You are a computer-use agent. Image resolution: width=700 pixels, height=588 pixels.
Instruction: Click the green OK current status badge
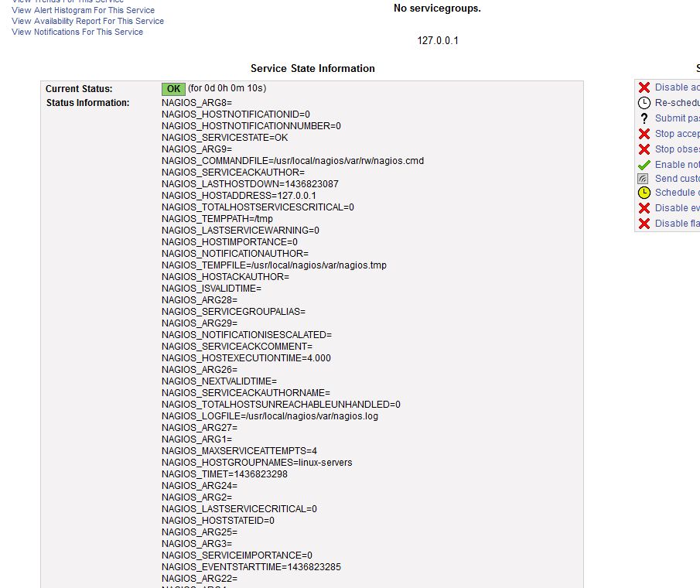(x=173, y=89)
